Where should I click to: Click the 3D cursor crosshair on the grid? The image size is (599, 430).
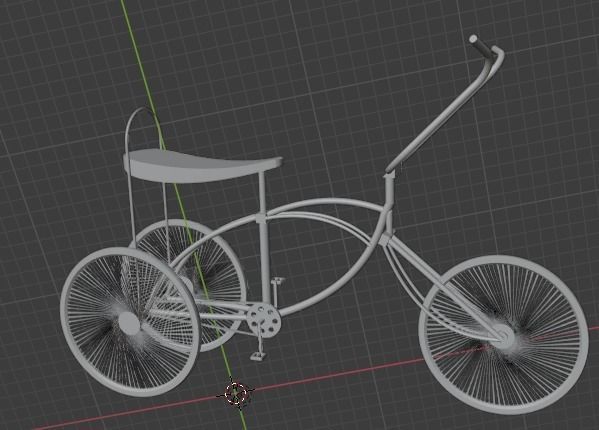[235, 393]
